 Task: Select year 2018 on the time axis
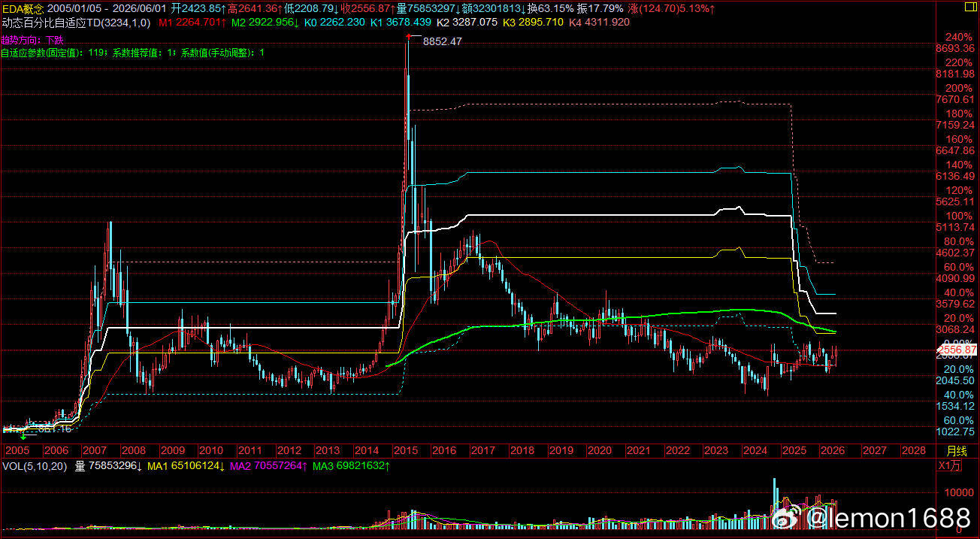[x=522, y=451]
